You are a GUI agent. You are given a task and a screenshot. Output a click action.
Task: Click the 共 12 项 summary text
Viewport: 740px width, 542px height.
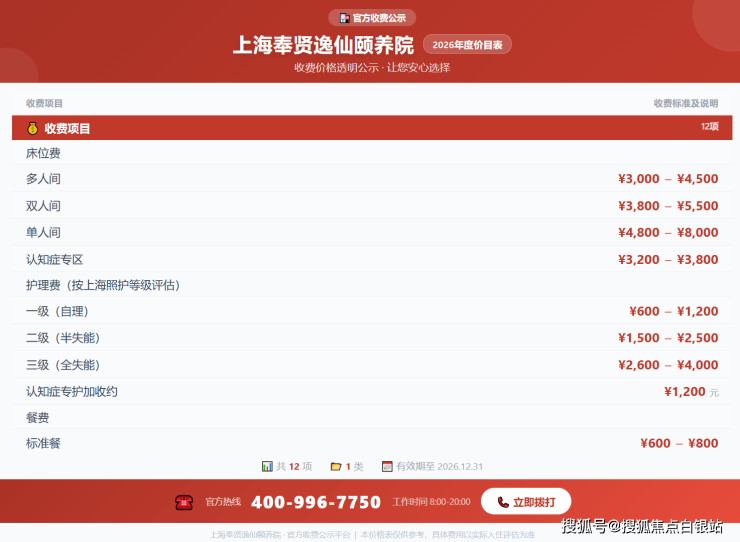click(294, 466)
